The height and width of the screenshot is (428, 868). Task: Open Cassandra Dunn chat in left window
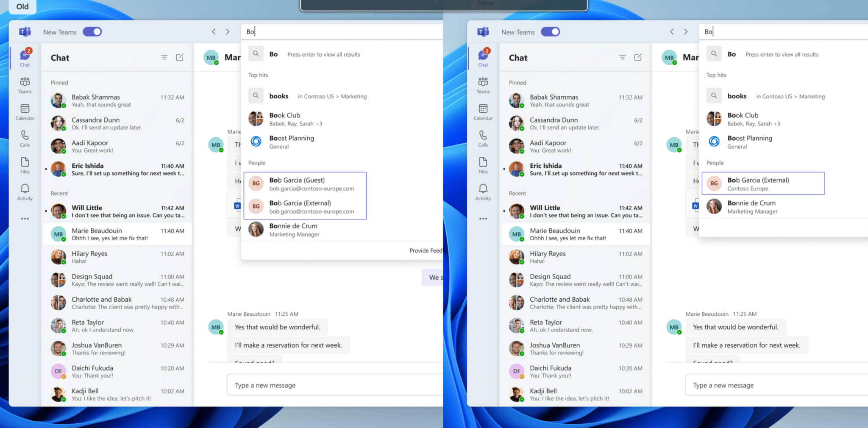tap(117, 123)
